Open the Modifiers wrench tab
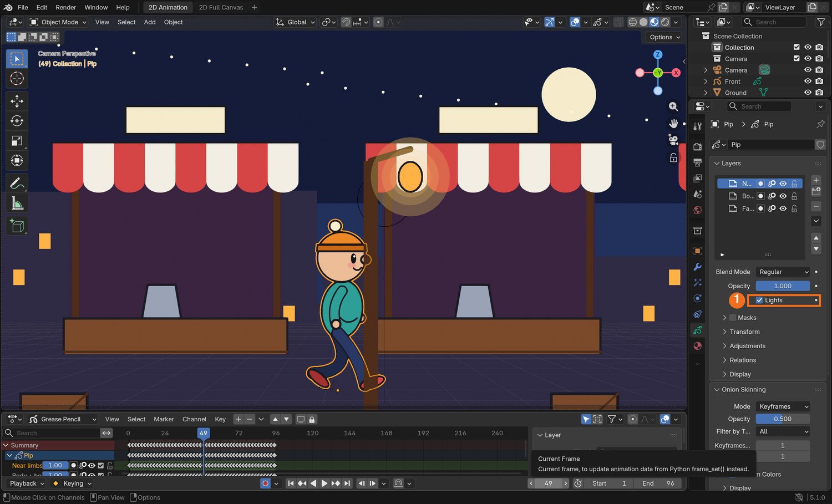The image size is (832, 504). point(698,267)
